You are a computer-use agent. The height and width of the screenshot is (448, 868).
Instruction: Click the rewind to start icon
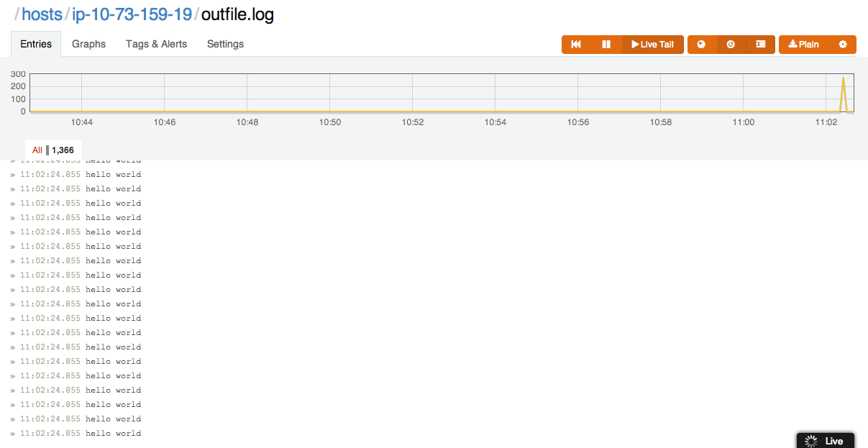[576, 45]
